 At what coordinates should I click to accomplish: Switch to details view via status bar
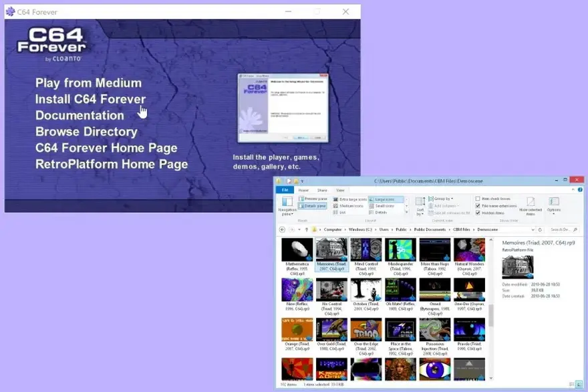572,384
